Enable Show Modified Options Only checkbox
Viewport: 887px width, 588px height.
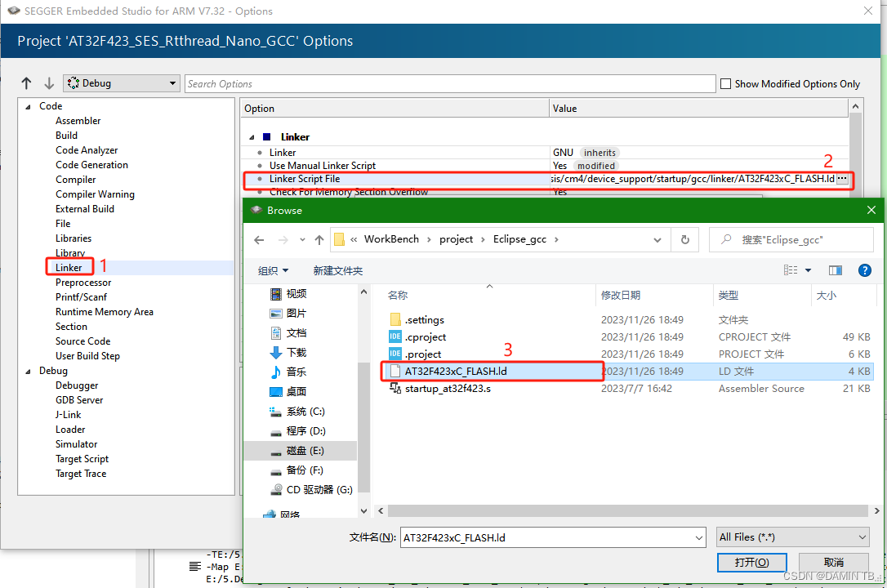click(725, 83)
